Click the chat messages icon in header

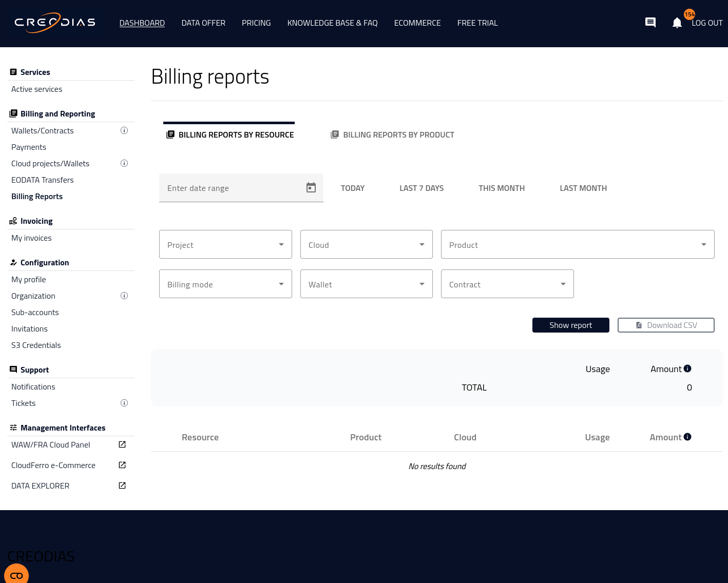tap(650, 22)
